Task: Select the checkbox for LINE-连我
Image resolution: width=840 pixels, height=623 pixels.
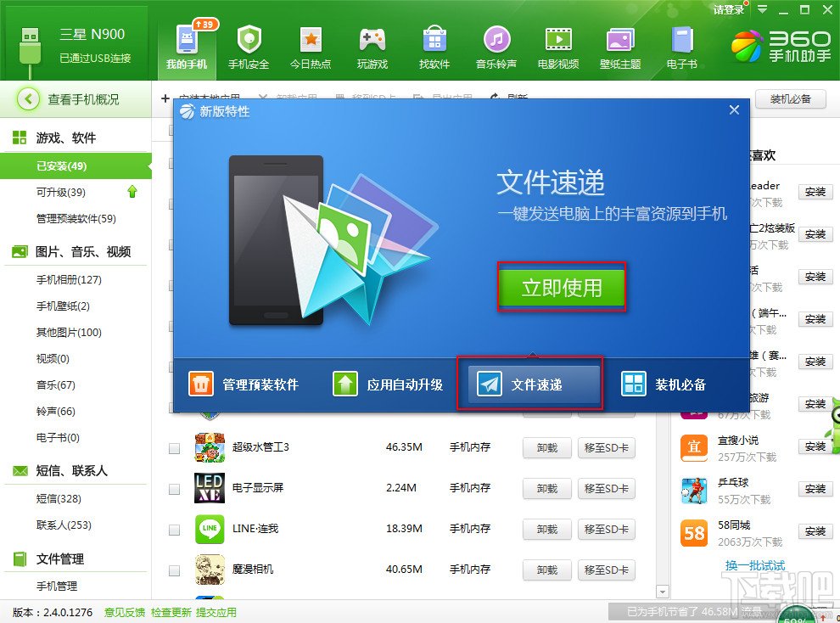Action: (x=174, y=529)
